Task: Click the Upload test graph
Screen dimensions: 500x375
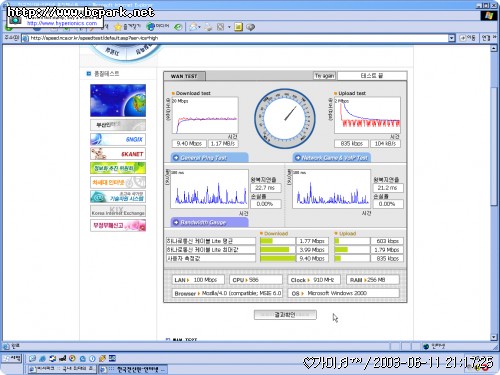Action: tap(367, 115)
